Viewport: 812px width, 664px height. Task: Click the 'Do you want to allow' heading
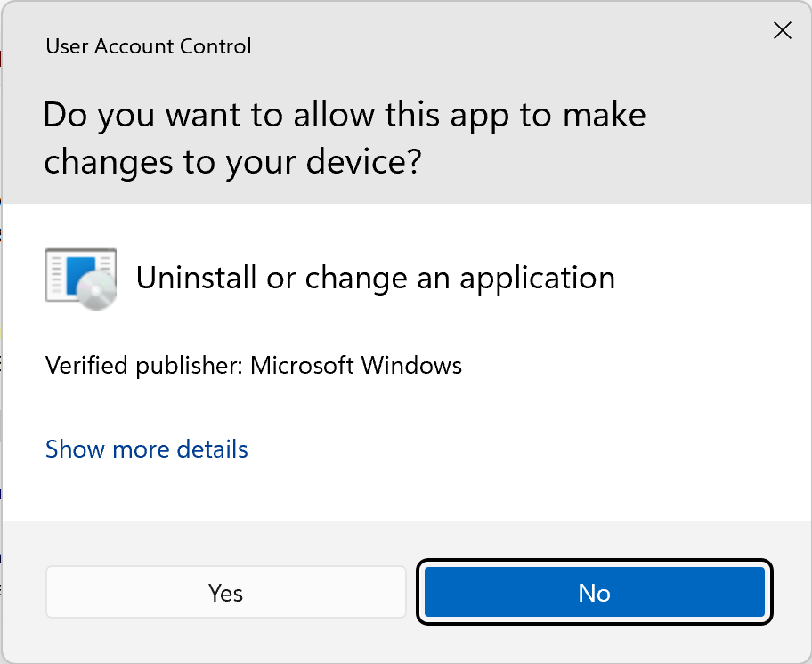click(344, 138)
